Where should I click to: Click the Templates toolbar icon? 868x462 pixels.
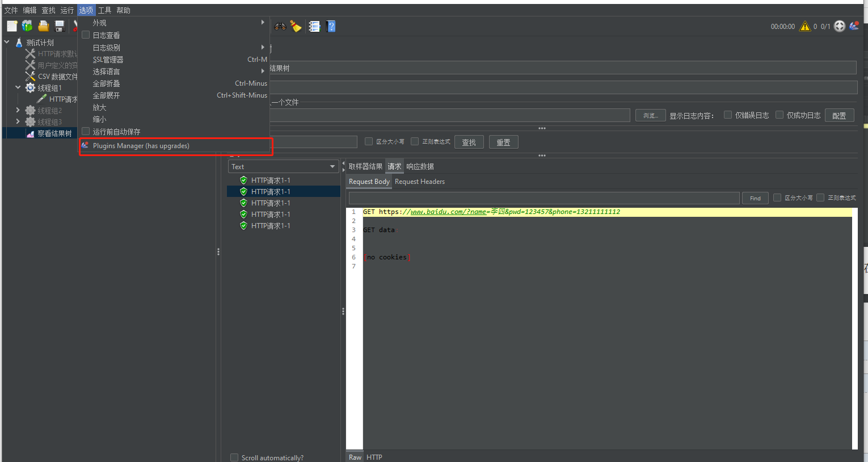point(27,26)
